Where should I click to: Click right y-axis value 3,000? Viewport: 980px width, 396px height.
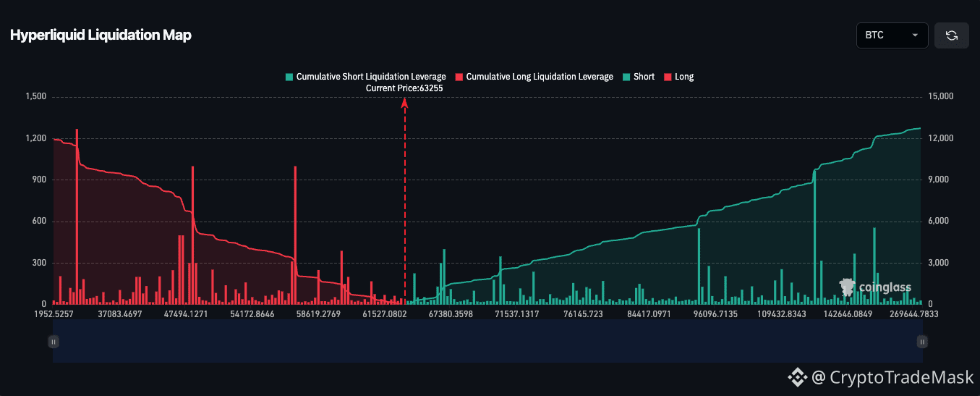point(939,264)
